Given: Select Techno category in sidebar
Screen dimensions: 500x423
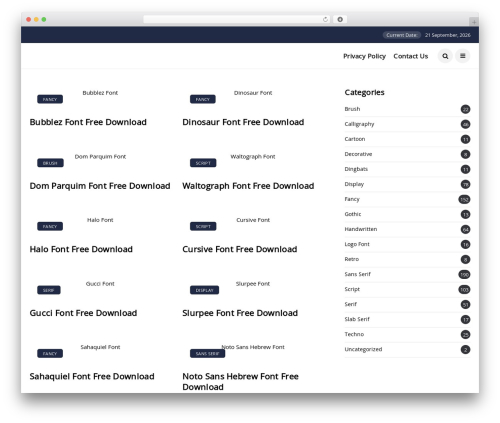Looking at the screenshot, I should [354, 334].
